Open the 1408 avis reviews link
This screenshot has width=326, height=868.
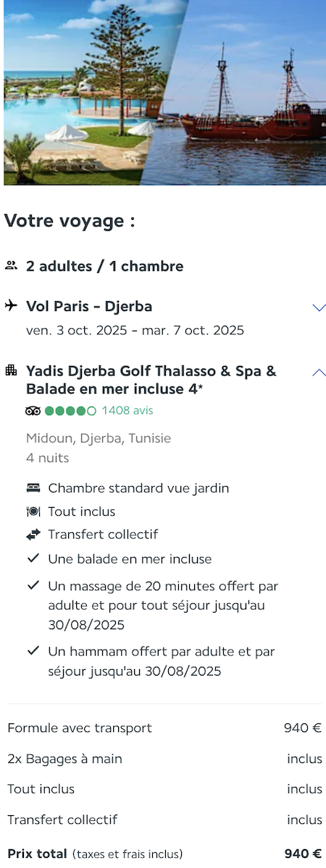pos(128,411)
